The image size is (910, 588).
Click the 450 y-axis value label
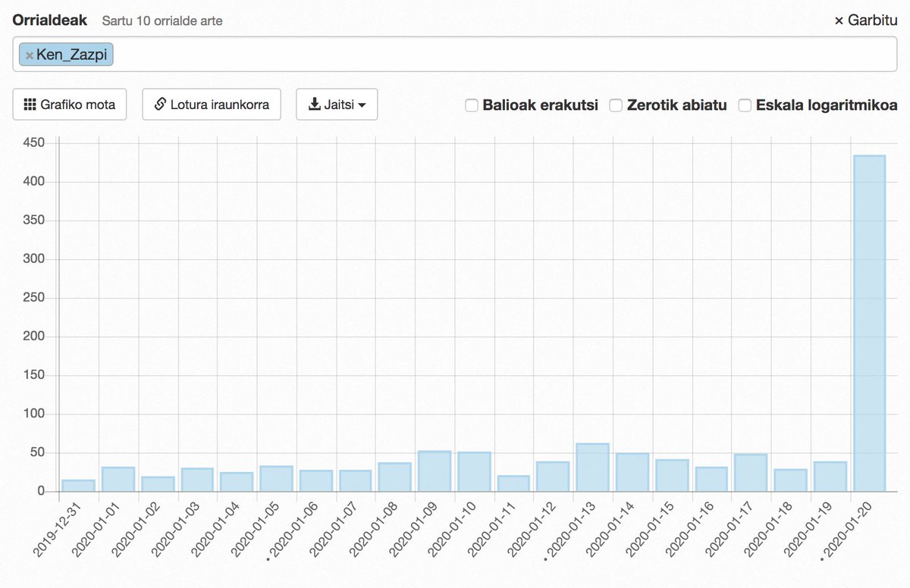click(34, 142)
